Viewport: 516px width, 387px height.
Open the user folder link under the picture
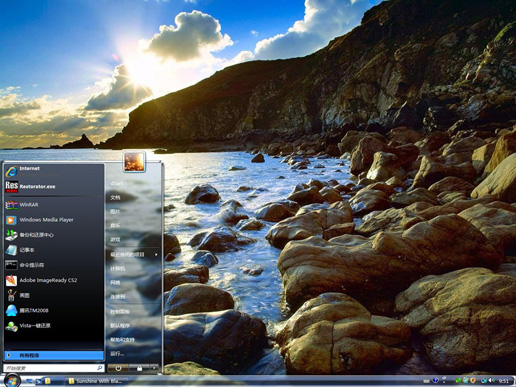pyautogui.click(x=133, y=183)
